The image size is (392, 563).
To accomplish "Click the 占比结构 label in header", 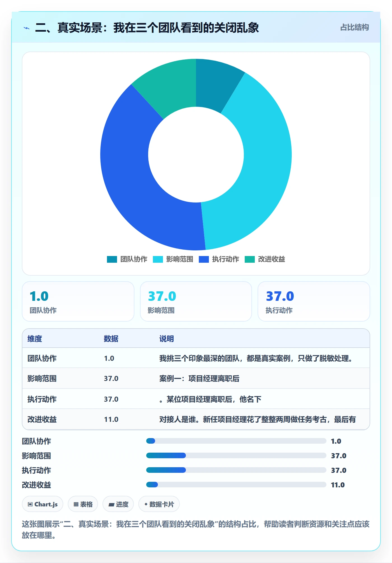I will [x=354, y=27].
